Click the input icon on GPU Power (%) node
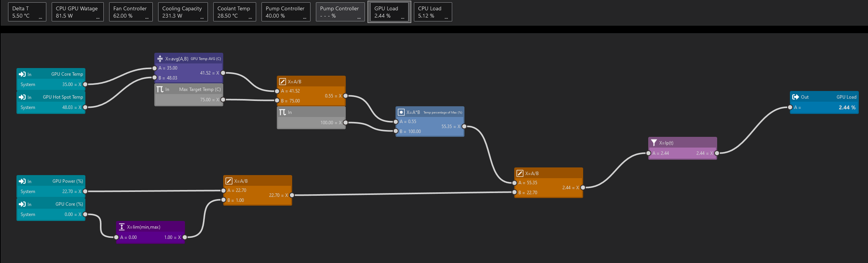The image size is (868, 263). tap(22, 181)
